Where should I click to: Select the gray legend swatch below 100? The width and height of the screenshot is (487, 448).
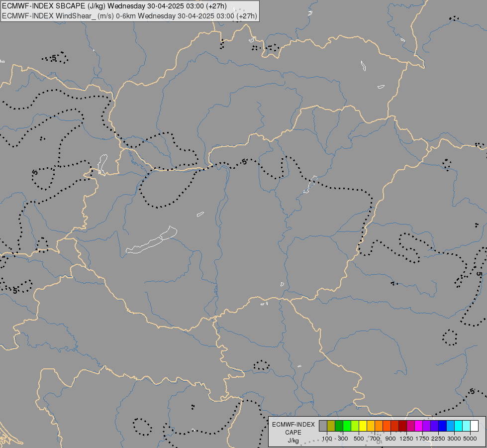coord(323,426)
